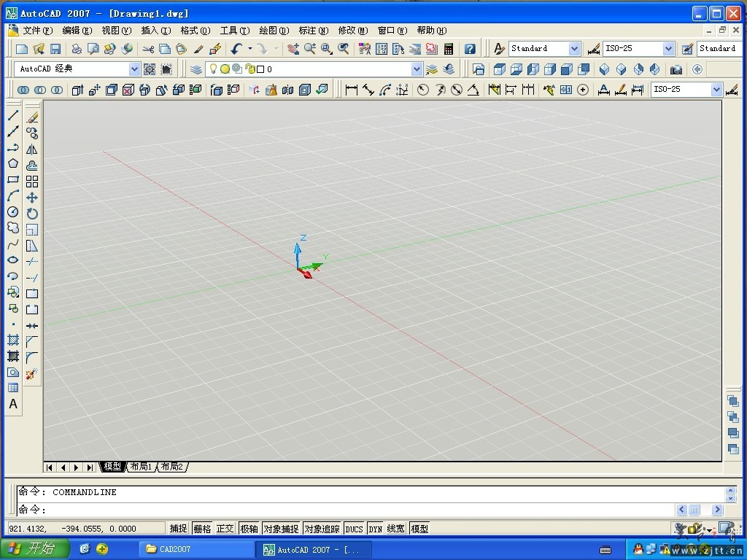Open the Standard text style dropdown

575,49
